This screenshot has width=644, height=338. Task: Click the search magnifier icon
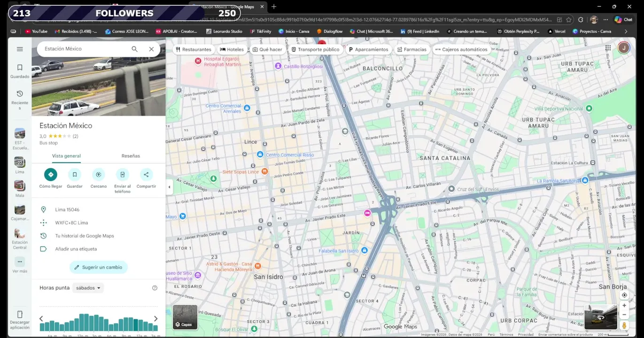click(x=135, y=49)
